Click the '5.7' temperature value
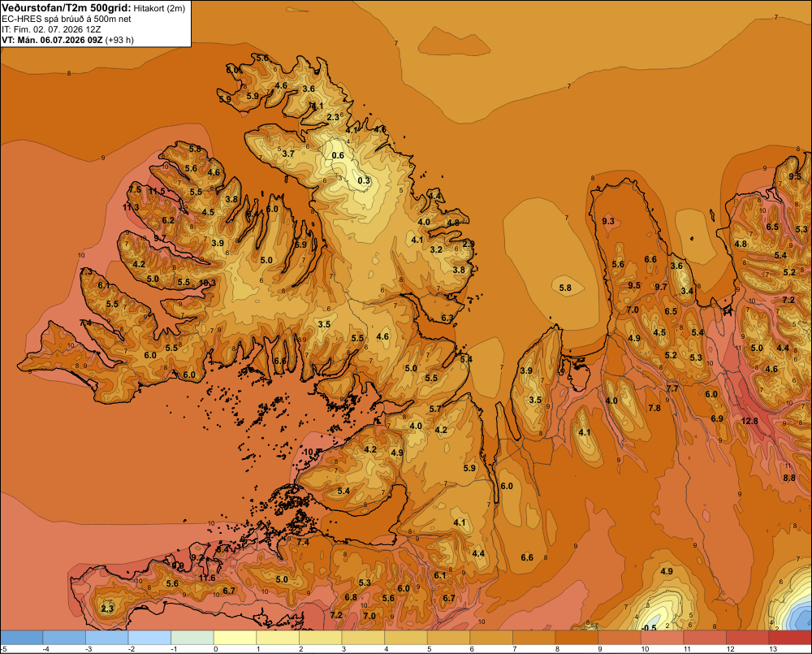 (435, 409)
